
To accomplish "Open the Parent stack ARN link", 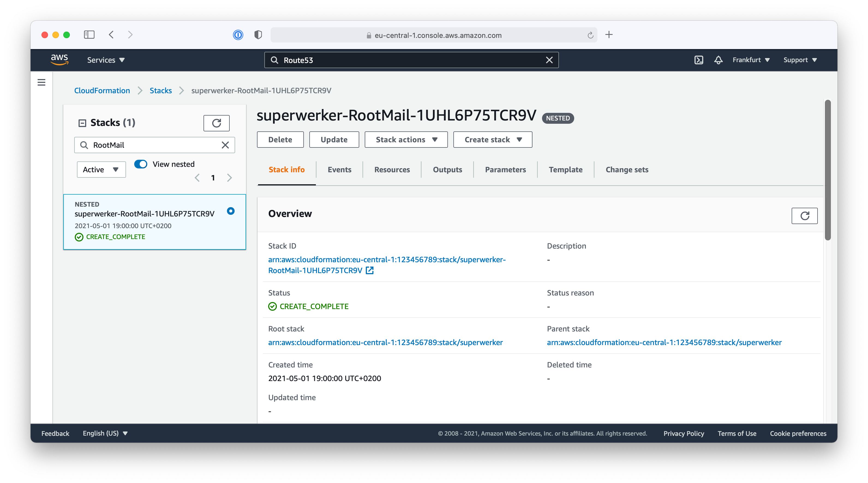I will (x=664, y=342).
